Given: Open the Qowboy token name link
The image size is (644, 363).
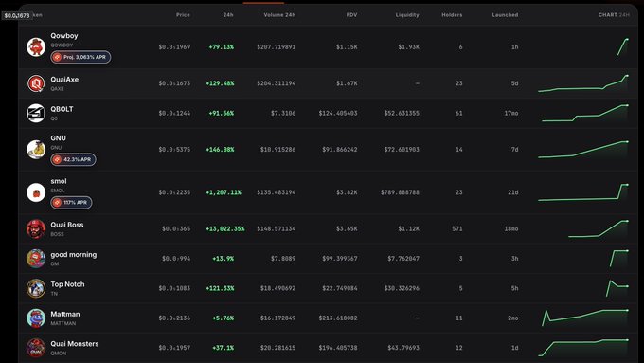Looking at the screenshot, I should click(x=64, y=36).
